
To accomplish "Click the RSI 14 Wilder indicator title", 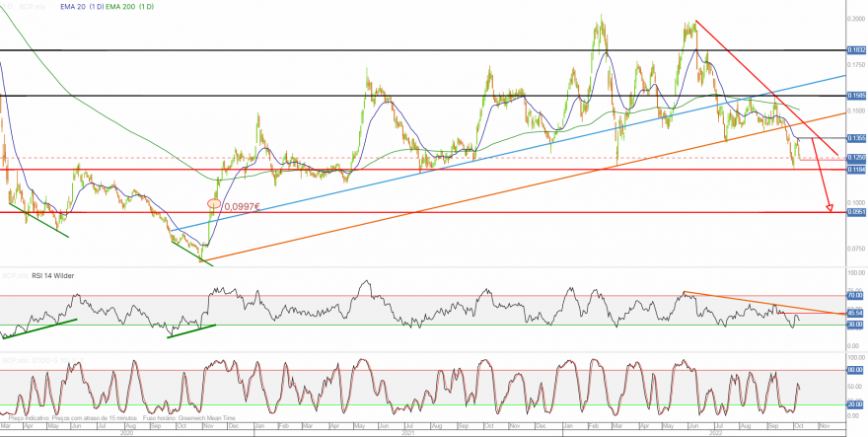I will tap(53, 274).
